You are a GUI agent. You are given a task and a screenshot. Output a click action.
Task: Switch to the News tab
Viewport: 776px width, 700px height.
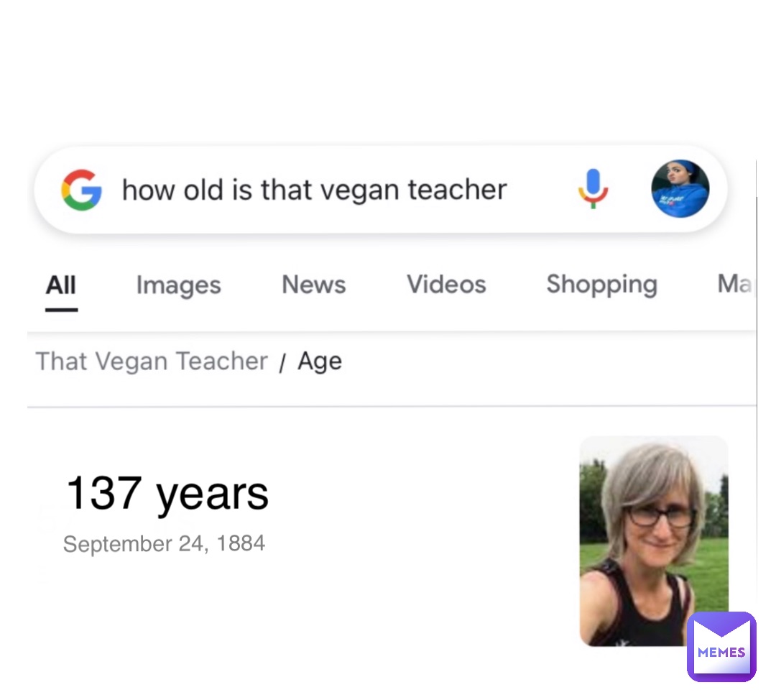click(313, 285)
